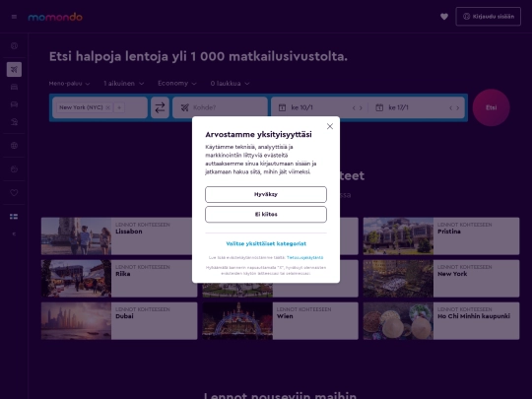This screenshot has width=532, height=399.
Task: Go to previous departure date
Action: (354, 108)
